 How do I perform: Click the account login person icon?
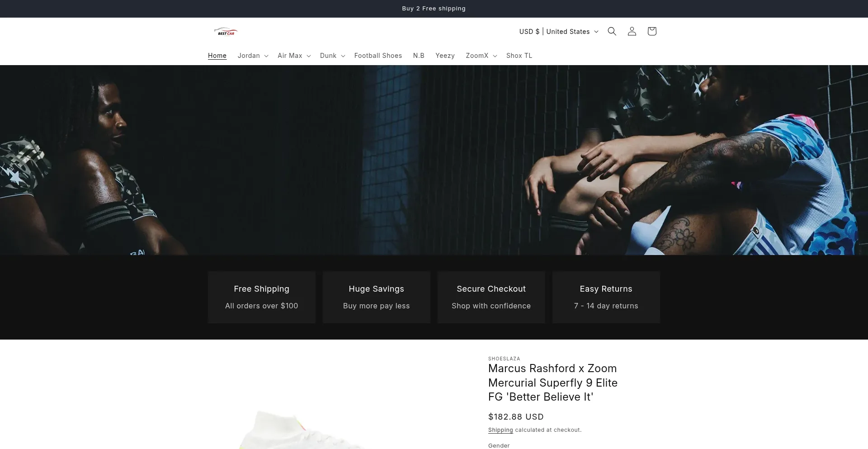click(x=632, y=31)
